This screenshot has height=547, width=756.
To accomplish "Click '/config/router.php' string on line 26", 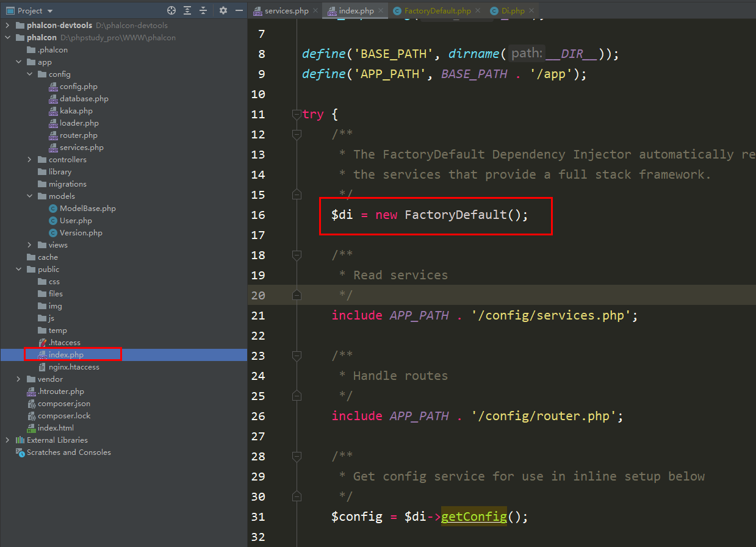I will point(544,416).
